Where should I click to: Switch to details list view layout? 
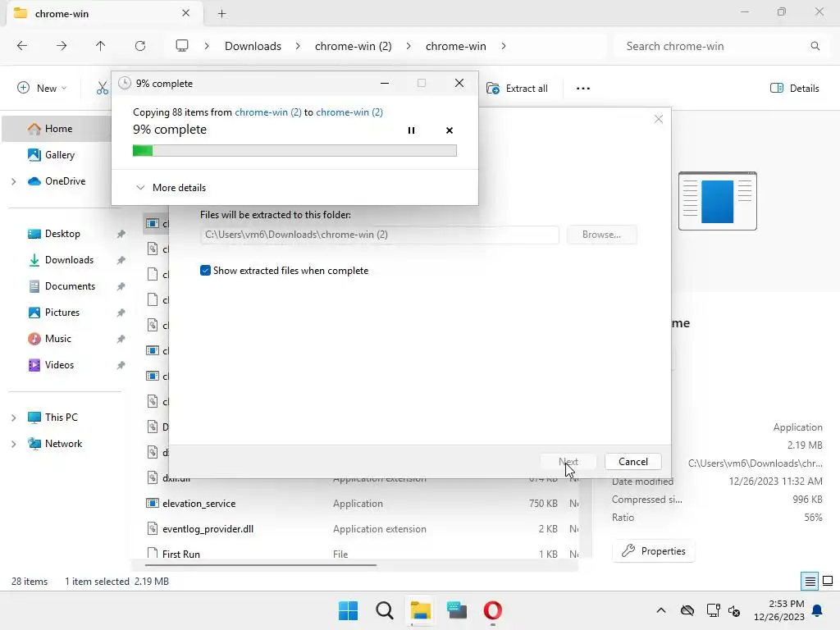coord(810,581)
